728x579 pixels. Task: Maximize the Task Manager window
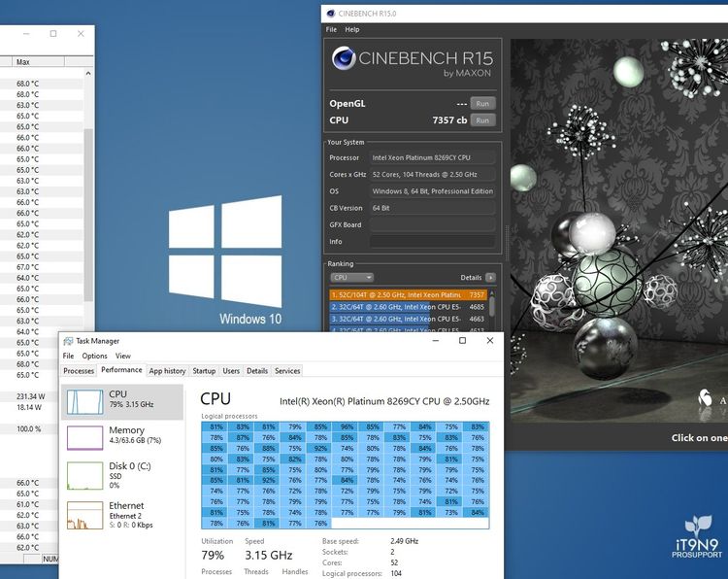coord(462,341)
